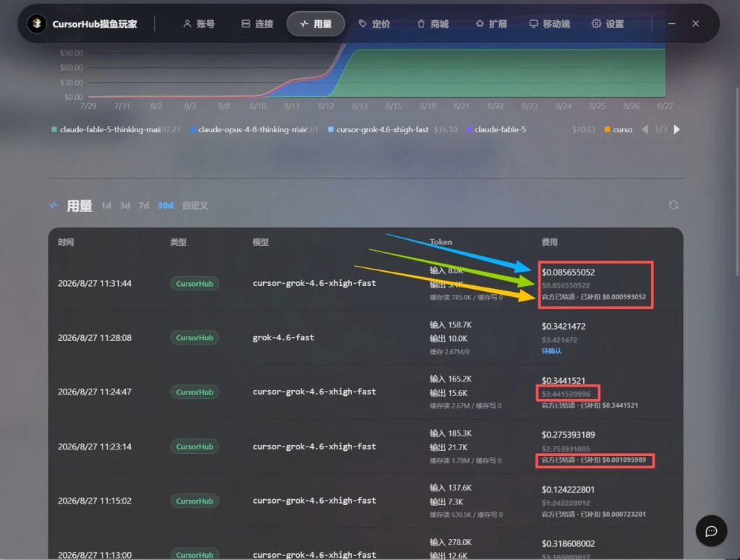The width and height of the screenshot is (740, 560).
Task: Click 输入 165.2K token value
Action: point(451,379)
